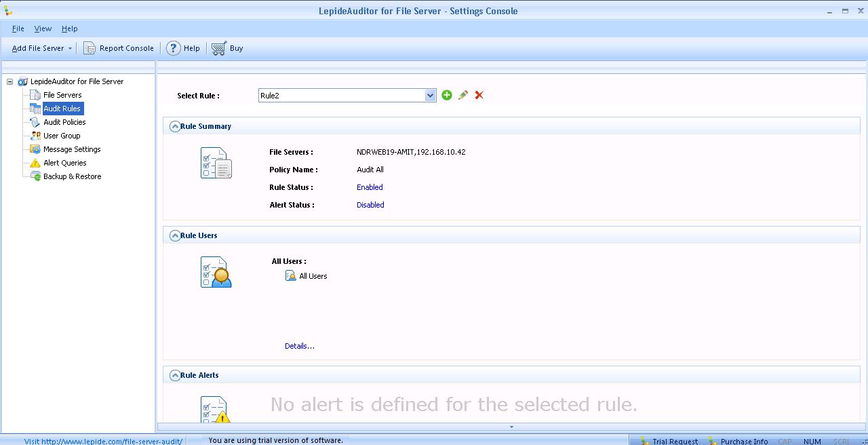
Task: Open the Select Rule dropdown
Action: [430, 96]
